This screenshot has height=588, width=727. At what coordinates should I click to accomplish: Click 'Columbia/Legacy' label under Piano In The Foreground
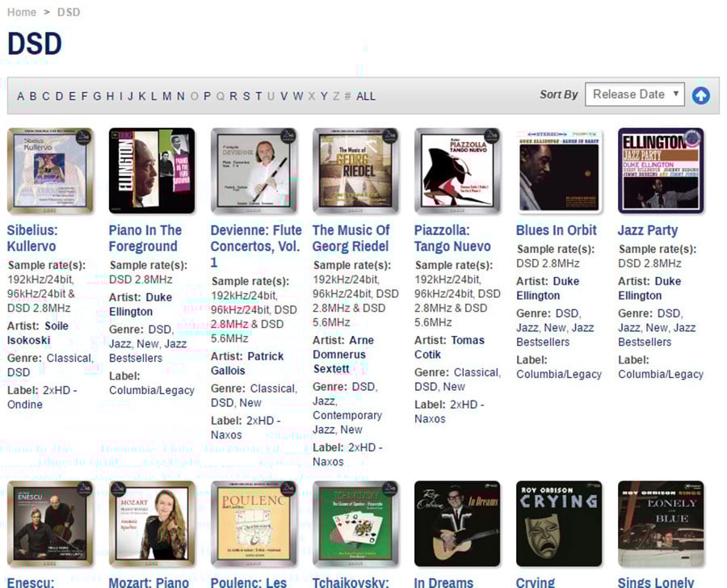pos(152,390)
